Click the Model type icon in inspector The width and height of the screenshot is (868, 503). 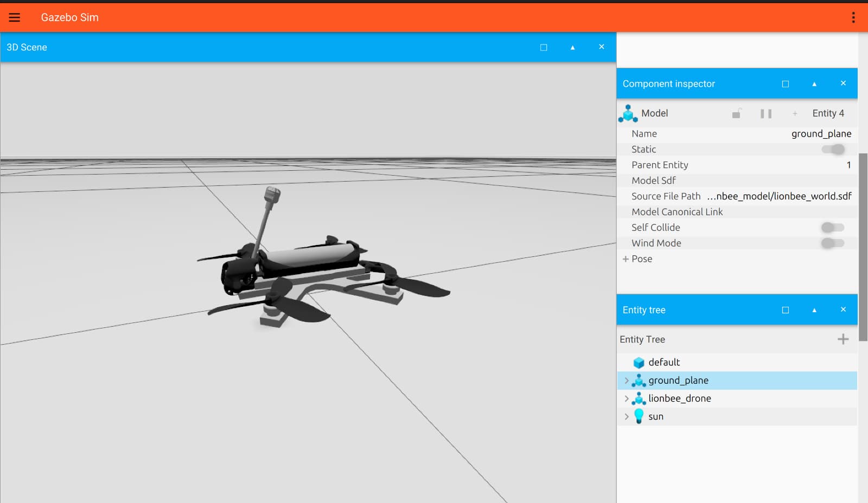click(x=628, y=113)
